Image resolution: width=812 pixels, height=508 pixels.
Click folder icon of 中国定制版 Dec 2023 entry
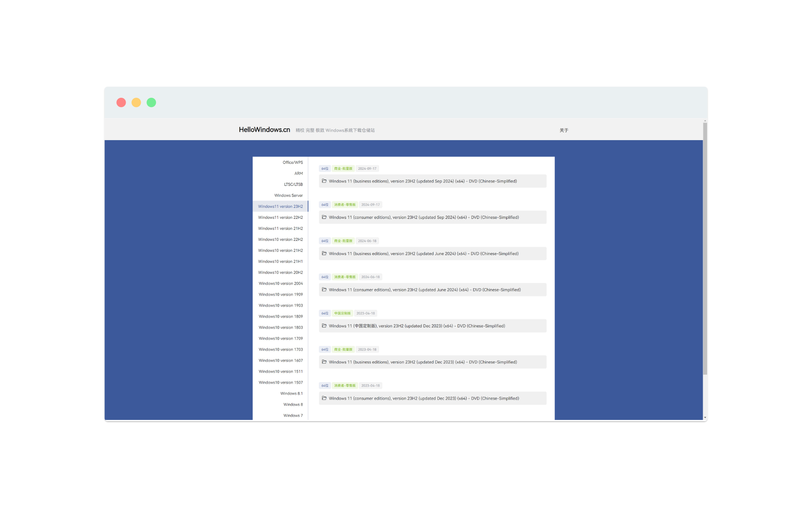tap(324, 326)
